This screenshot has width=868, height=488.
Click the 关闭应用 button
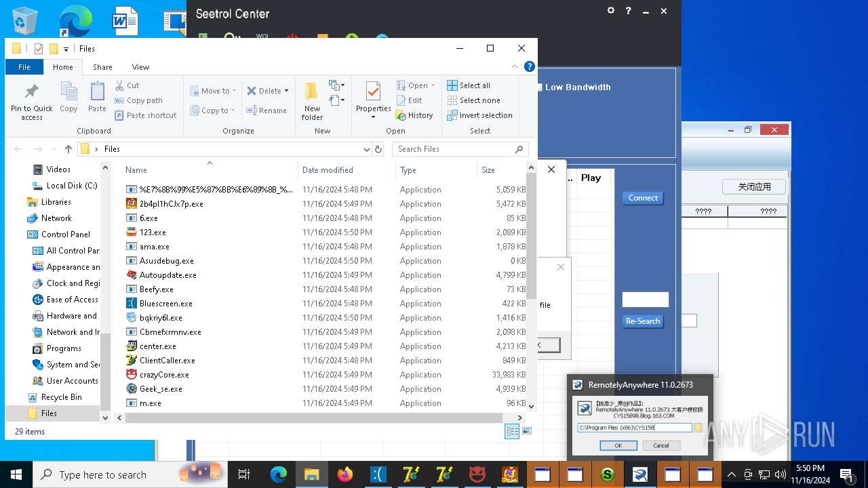754,187
